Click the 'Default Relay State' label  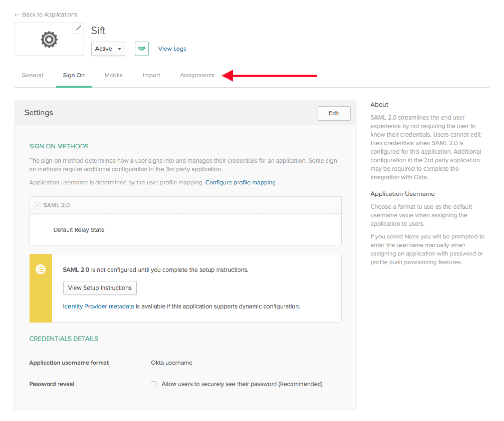[x=79, y=230]
